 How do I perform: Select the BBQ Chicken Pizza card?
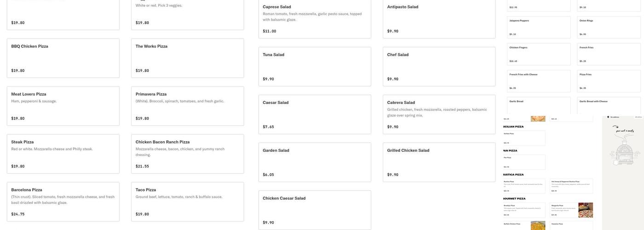coord(63,58)
